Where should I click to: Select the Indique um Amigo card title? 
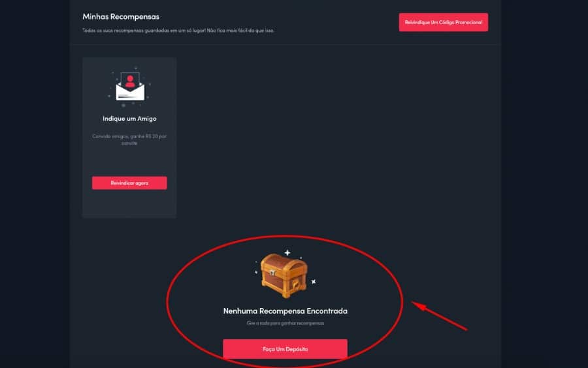(129, 119)
